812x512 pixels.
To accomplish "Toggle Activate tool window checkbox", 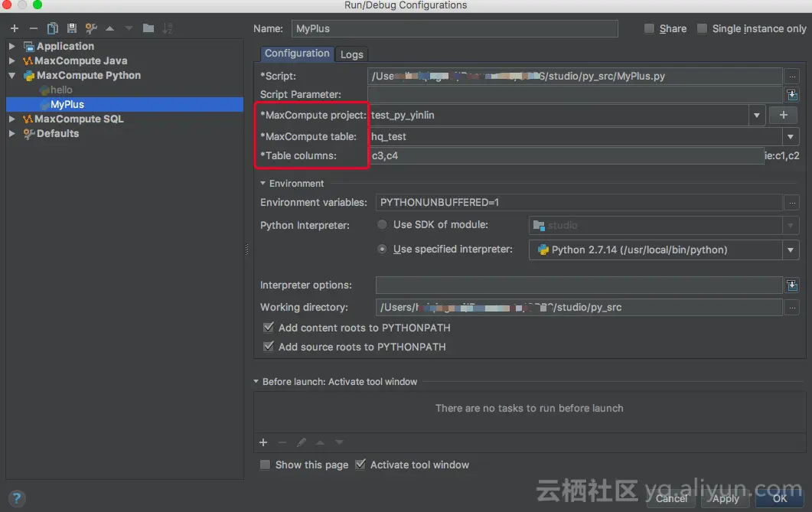I will coord(360,465).
